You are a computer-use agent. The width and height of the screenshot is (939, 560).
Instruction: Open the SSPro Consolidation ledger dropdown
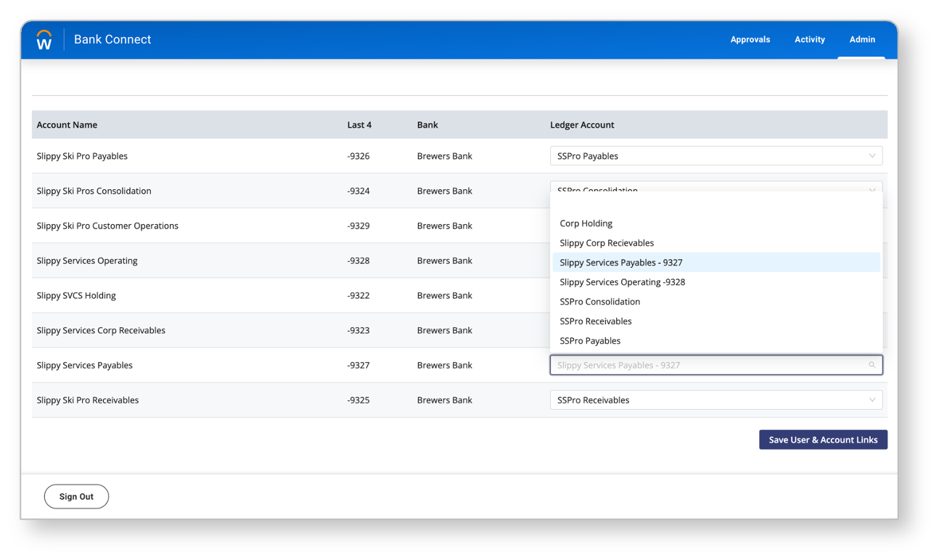716,187
